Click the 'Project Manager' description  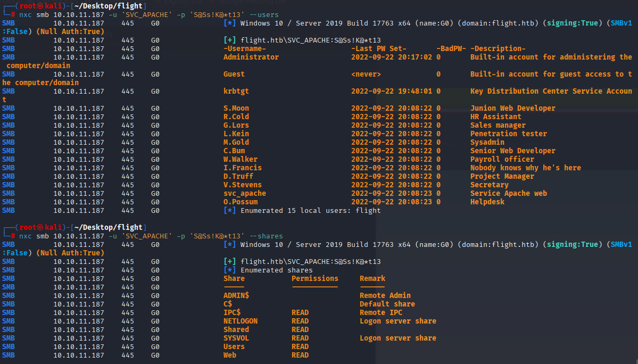point(502,177)
